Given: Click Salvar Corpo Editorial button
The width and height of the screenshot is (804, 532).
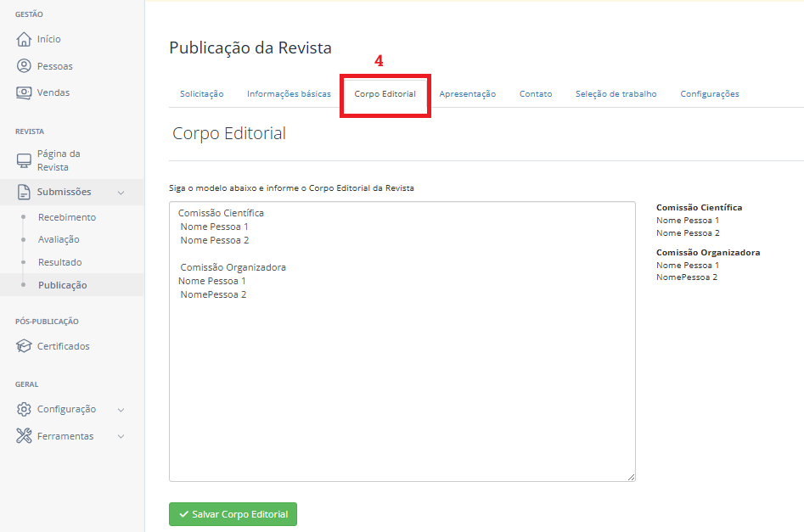Looking at the screenshot, I should pyautogui.click(x=233, y=514).
